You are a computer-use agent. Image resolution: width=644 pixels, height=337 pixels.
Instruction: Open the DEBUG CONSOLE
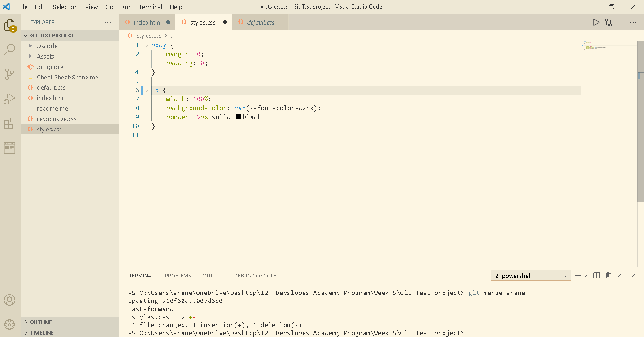pyautogui.click(x=255, y=275)
